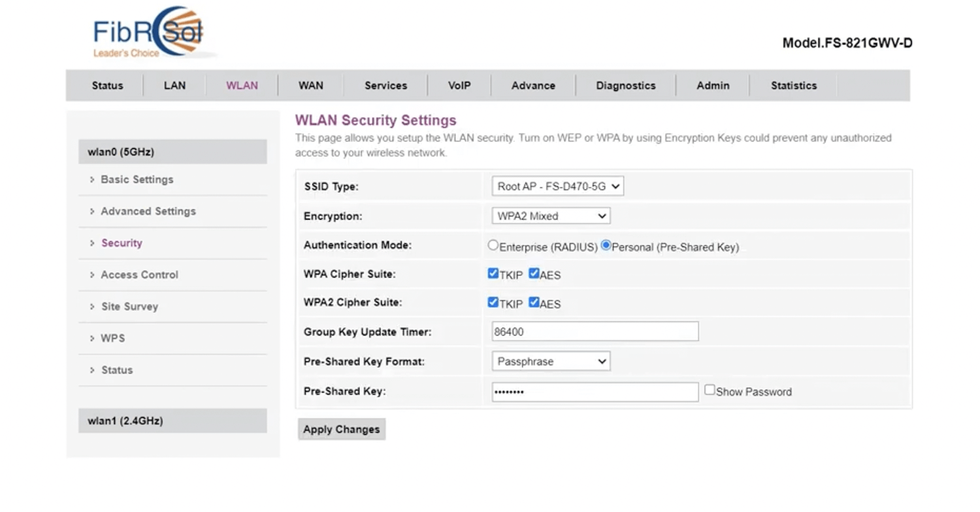Select Enterprise (RADIUS) authentication mode
Screen dimensions: 980x512
point(493,246)
